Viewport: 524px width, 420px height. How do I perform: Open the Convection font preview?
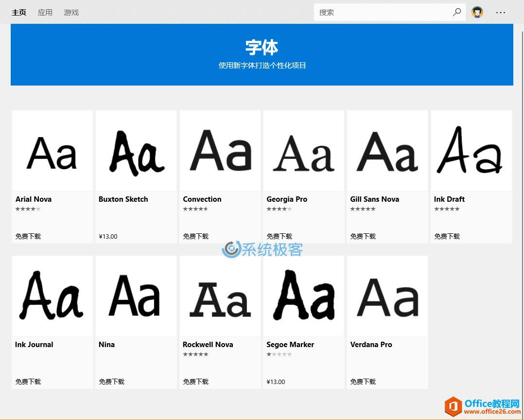220,151
